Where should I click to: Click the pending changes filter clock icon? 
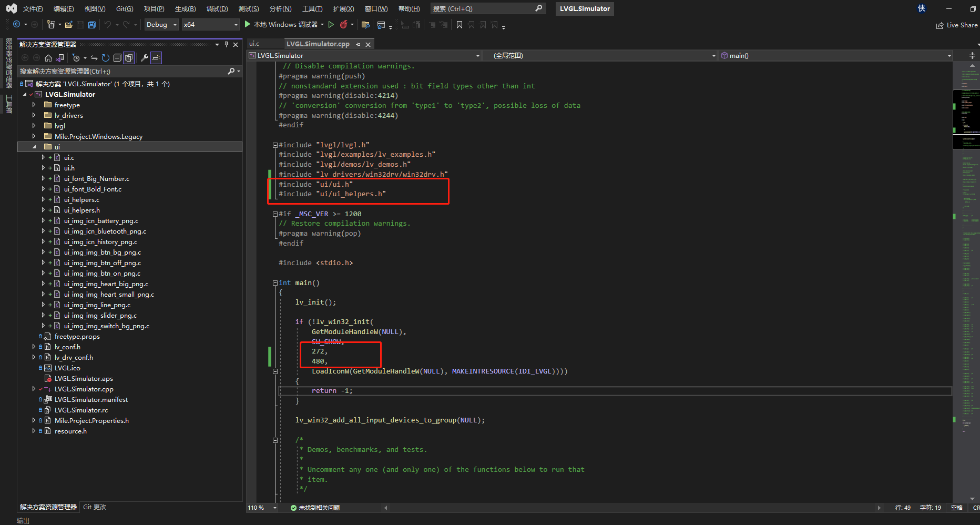(76, 58)
